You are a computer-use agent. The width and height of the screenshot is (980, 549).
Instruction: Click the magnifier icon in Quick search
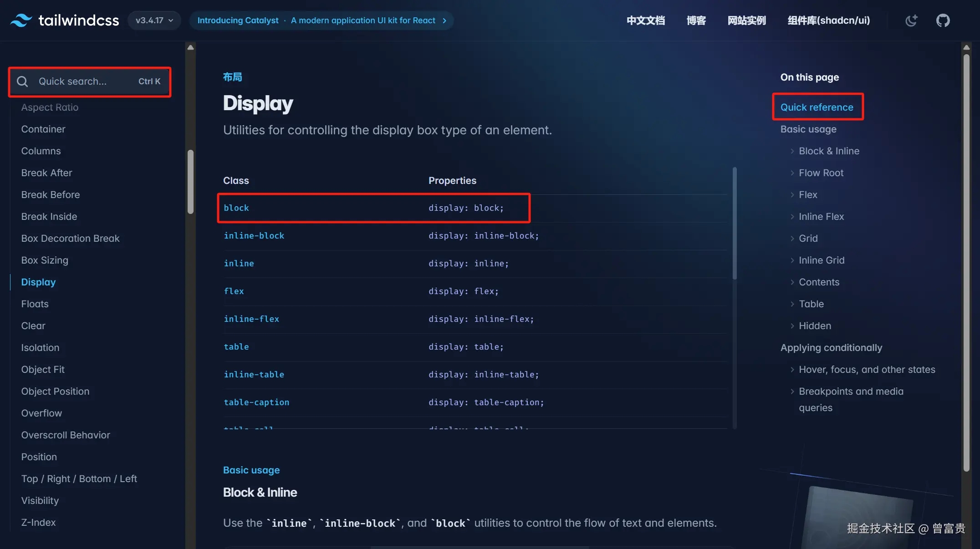tap(22, 81)
